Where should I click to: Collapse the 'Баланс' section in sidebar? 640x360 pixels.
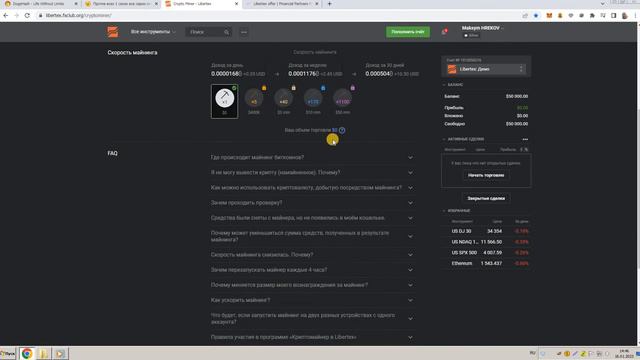click(x=453, y=85)
